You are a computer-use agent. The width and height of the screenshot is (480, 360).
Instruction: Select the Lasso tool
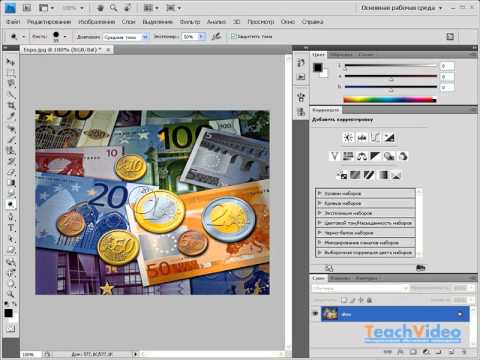coord(11,84)
